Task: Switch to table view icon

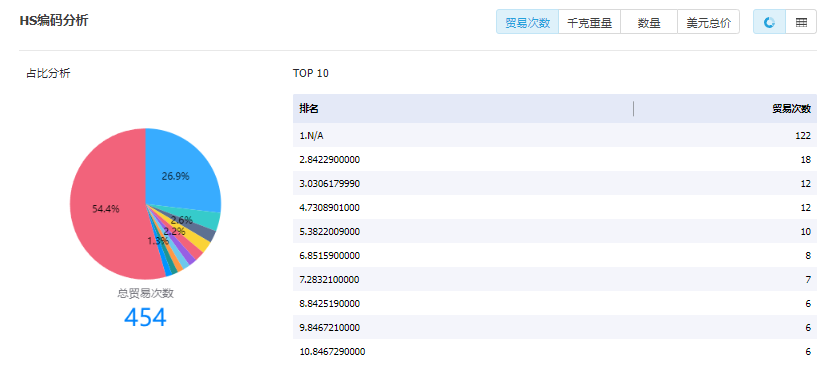Action: click(801, 22)
